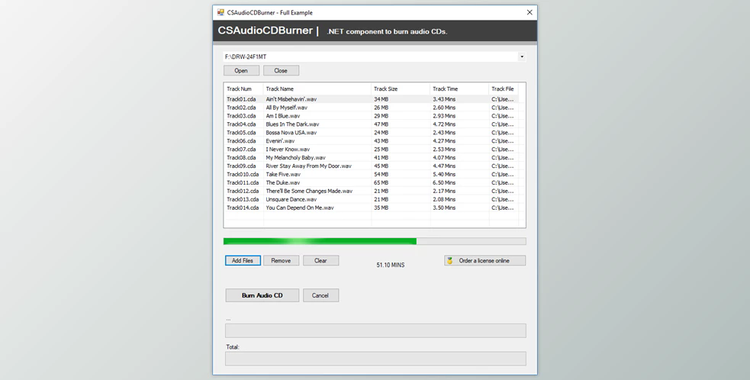Select track Bossa Nova USA.wav

coord(291,133)
